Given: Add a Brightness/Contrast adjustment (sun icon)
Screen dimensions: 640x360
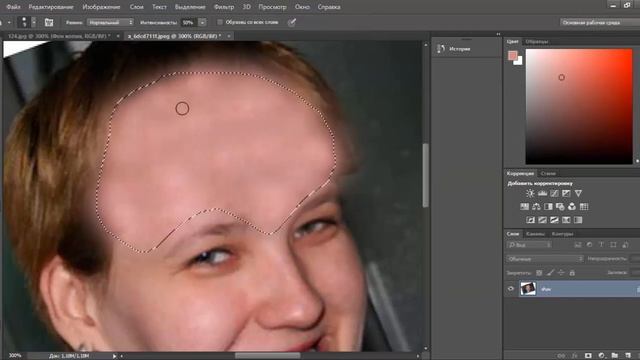Looking at the screenshot, I should click(530, 193).
